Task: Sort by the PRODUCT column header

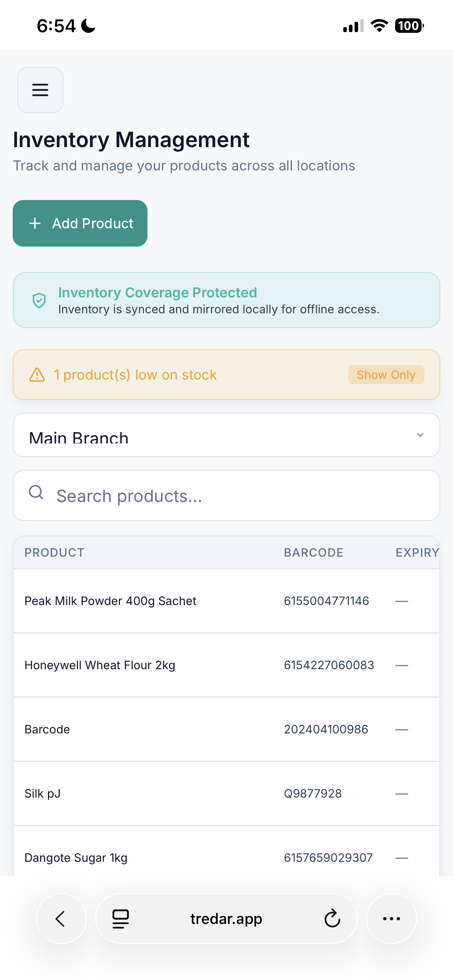Action: click(54, 552)
